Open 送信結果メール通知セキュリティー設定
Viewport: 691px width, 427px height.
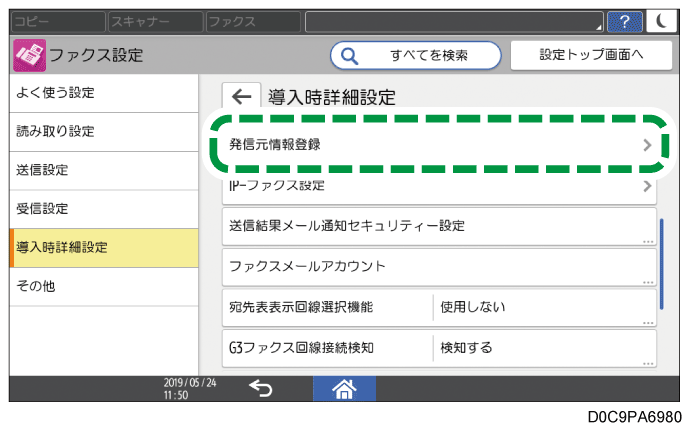[x=439, y=226]
